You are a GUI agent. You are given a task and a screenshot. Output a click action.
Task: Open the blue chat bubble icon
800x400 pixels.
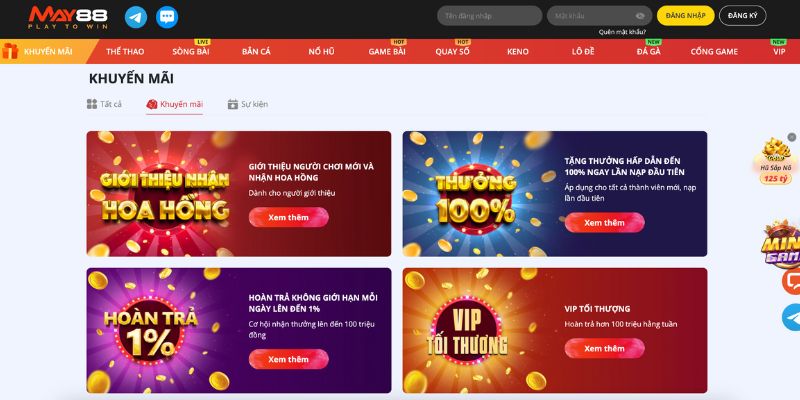(167, 17)
